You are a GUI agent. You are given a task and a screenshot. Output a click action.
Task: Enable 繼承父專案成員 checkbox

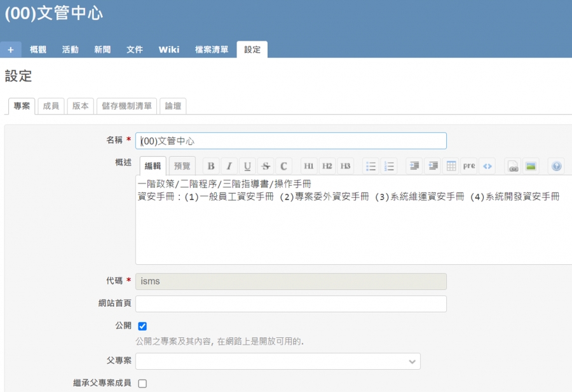click(x=142, y=384)
